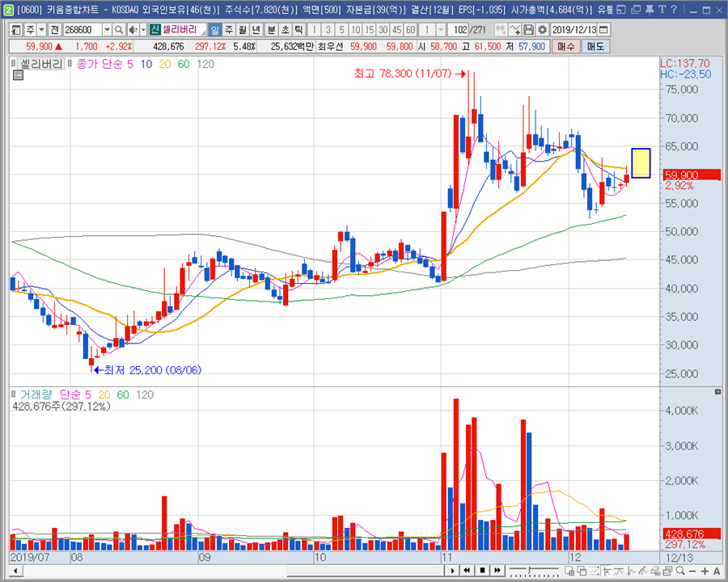
Task: Click the eraser tool icon in bottom bar
Action: 655,571
